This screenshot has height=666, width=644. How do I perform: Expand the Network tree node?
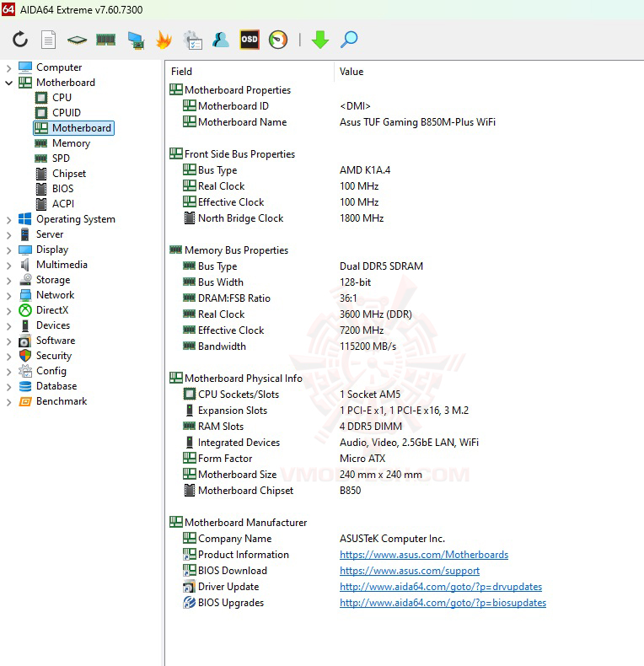tap(8, 296)
